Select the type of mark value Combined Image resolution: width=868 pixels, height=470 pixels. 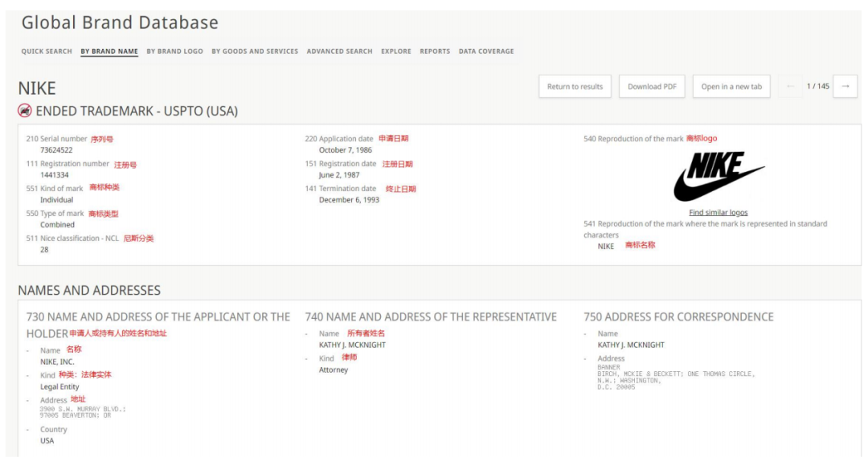58,225
